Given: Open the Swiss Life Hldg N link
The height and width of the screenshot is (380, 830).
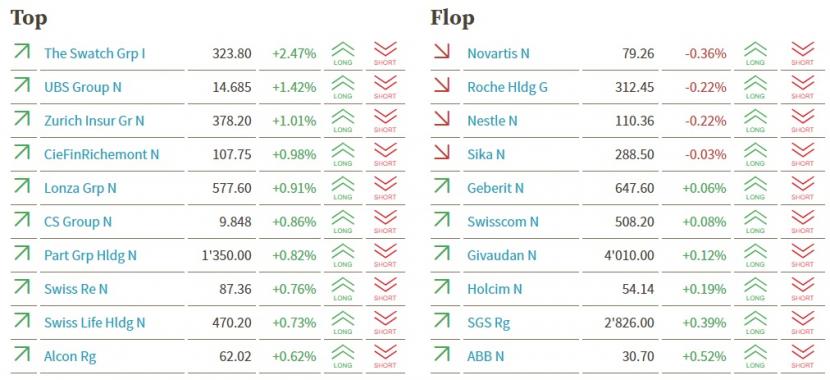Looking at the screenshot, I should click(94, 323).
